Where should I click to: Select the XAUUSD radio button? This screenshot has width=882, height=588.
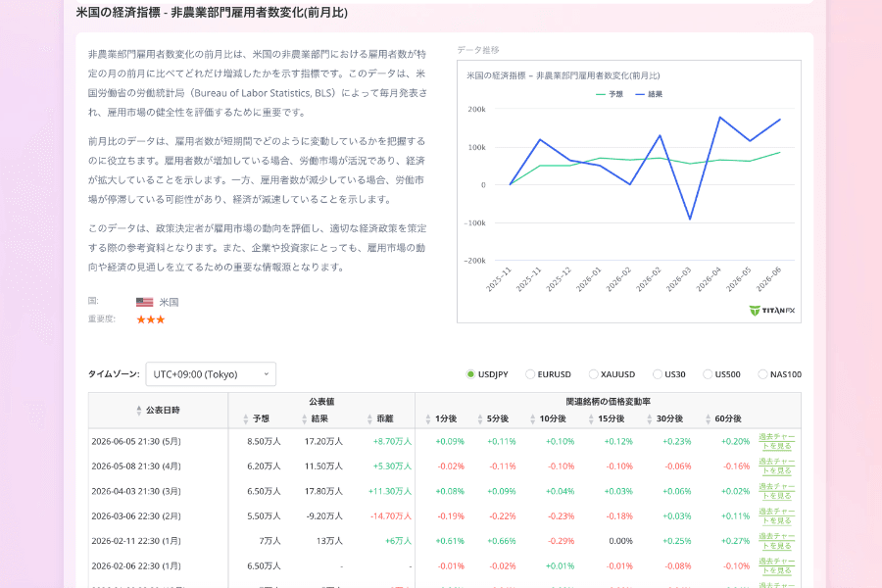pyautogui.click(x=593, y=374)
